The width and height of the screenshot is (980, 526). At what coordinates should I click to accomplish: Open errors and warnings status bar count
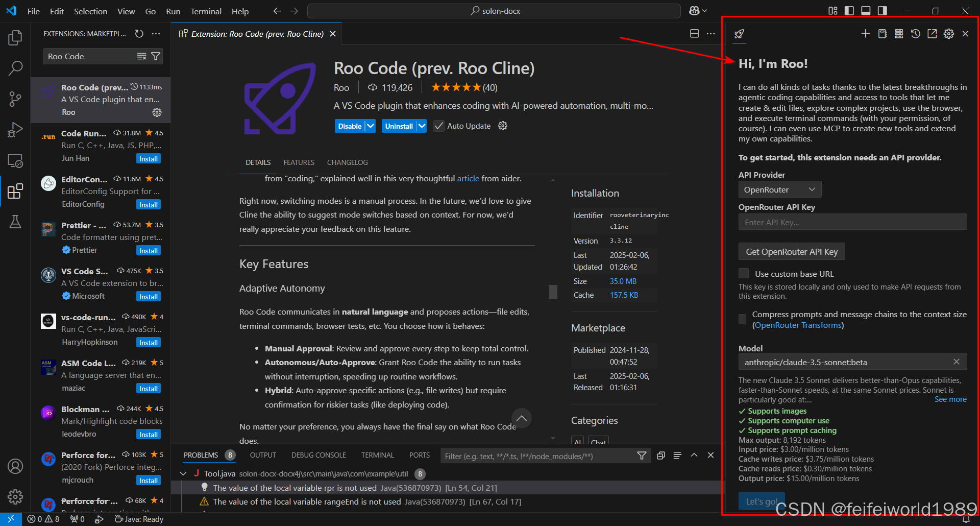pyautogui.click(x=43, y=519)
